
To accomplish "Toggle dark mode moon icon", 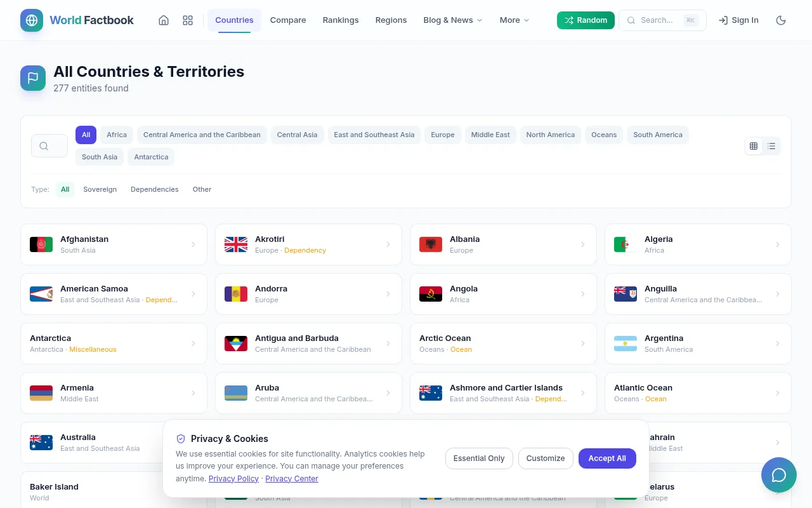I will click(x=781, y=20).
